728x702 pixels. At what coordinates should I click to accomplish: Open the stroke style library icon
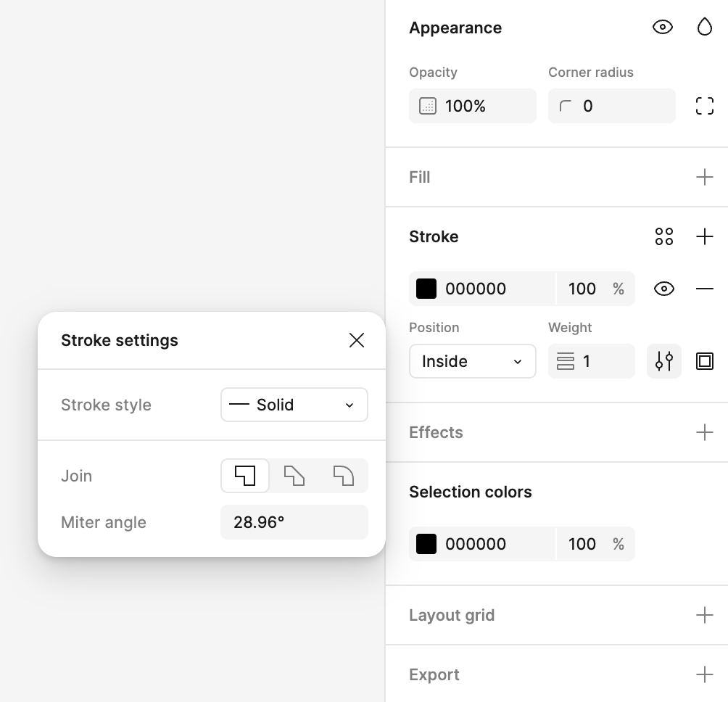pos(663,236)
